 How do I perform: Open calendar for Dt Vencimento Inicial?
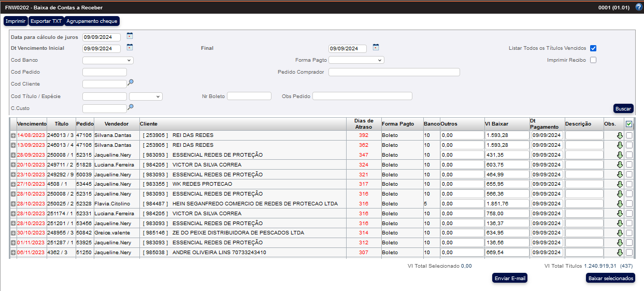point(130,48)
